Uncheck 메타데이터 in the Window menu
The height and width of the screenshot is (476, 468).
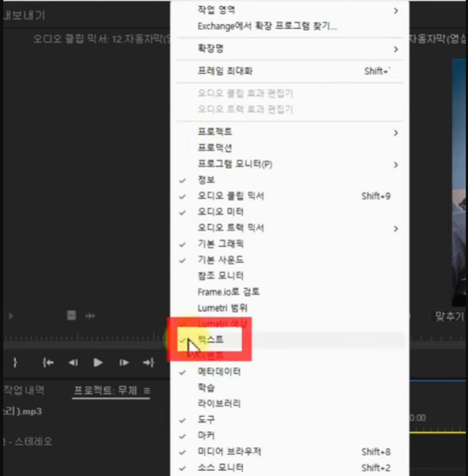click(219, 371)
